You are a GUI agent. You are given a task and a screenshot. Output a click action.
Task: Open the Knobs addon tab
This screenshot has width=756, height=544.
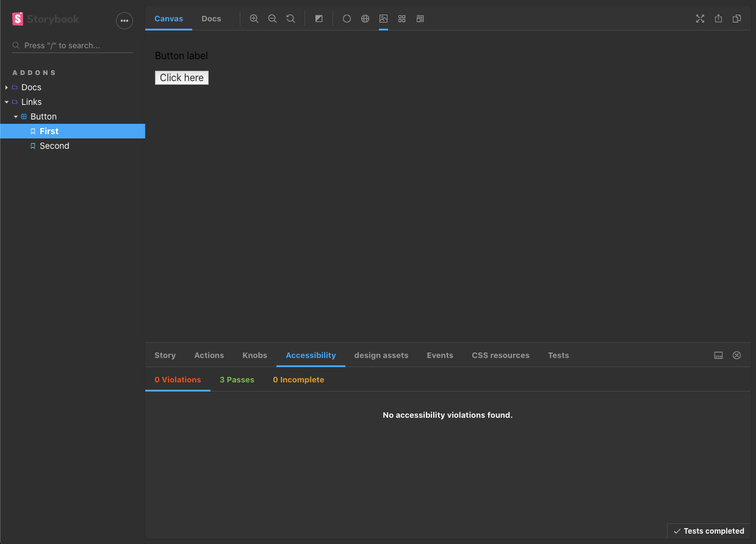[x=254, y=355]
